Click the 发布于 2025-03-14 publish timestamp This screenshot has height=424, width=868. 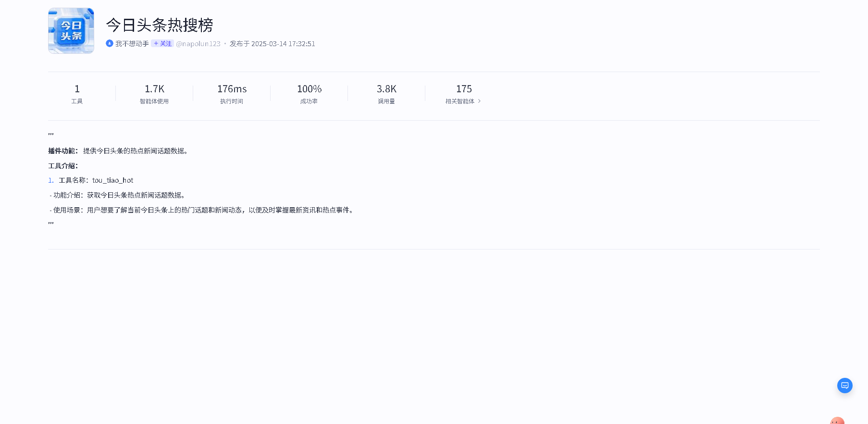272,44
